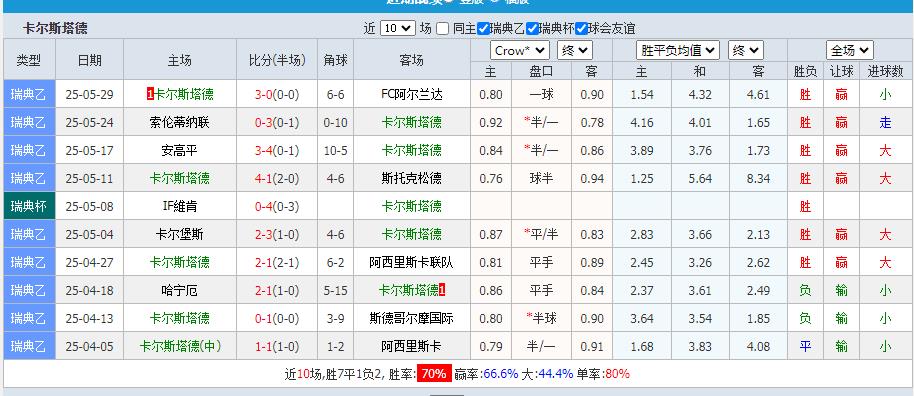Open 卡尔堡斯 team link
914x396 pixels.
[179, 234]
